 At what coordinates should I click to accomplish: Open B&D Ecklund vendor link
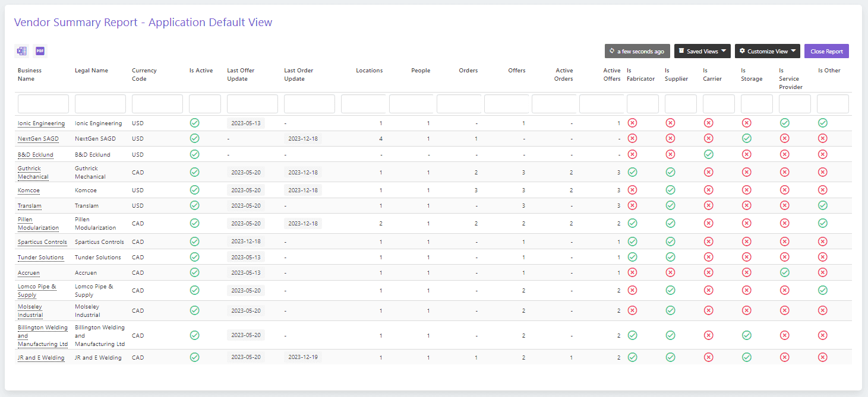[x=36, y=155]
